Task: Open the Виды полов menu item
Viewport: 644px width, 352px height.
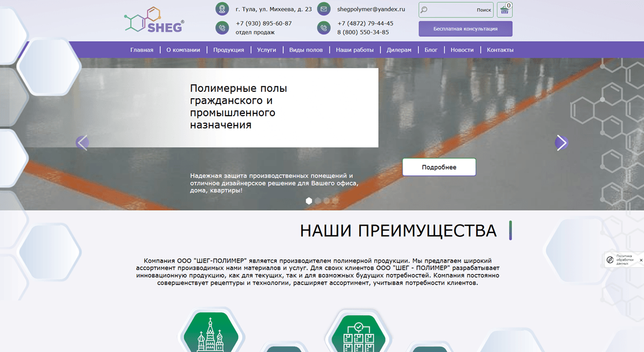Action: point(306,50)
